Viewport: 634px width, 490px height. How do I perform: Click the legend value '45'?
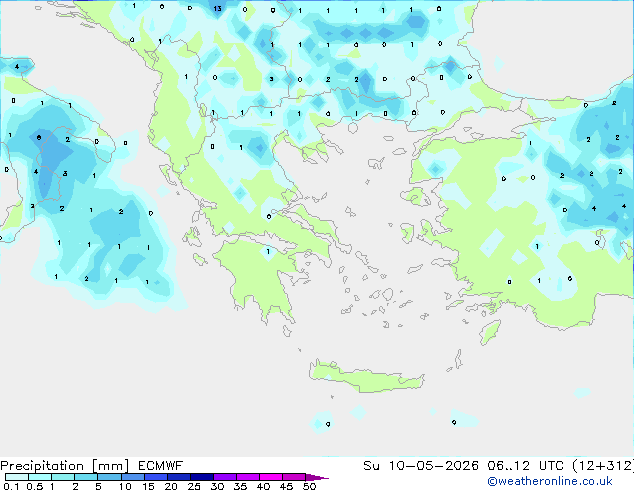point(286,486)
